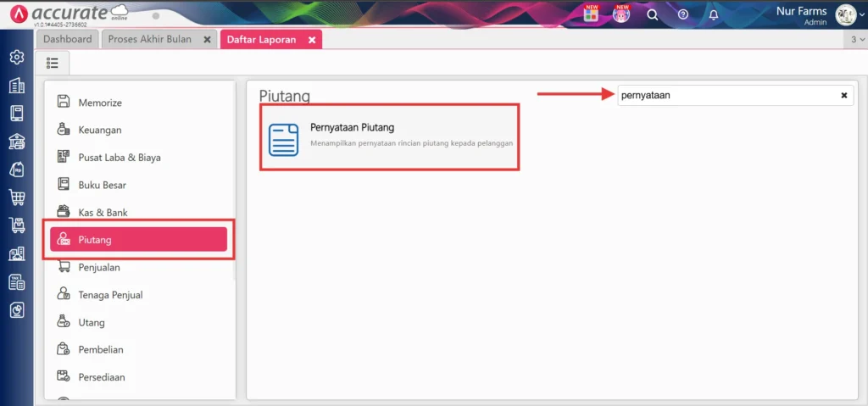Open the sales Rp tag sidebar icon
Screen dimensions: 868x406
point(17,170)
